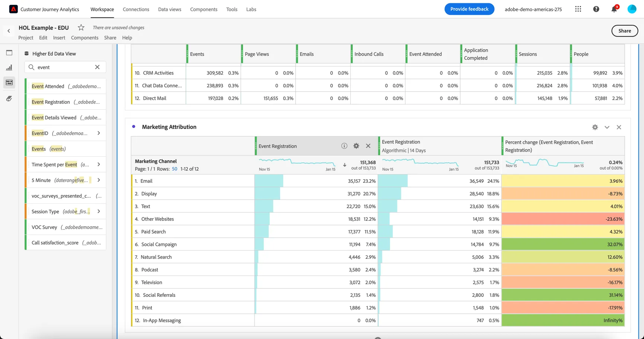Click the Provide feedback button
Viewport: 644px width, 339px height.
tap(469, 9)
